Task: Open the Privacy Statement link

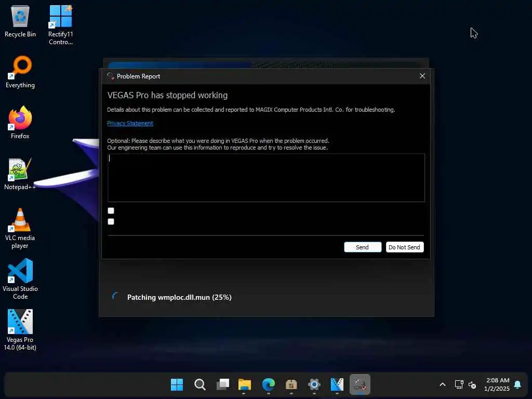Action: [x=130, y=123]
